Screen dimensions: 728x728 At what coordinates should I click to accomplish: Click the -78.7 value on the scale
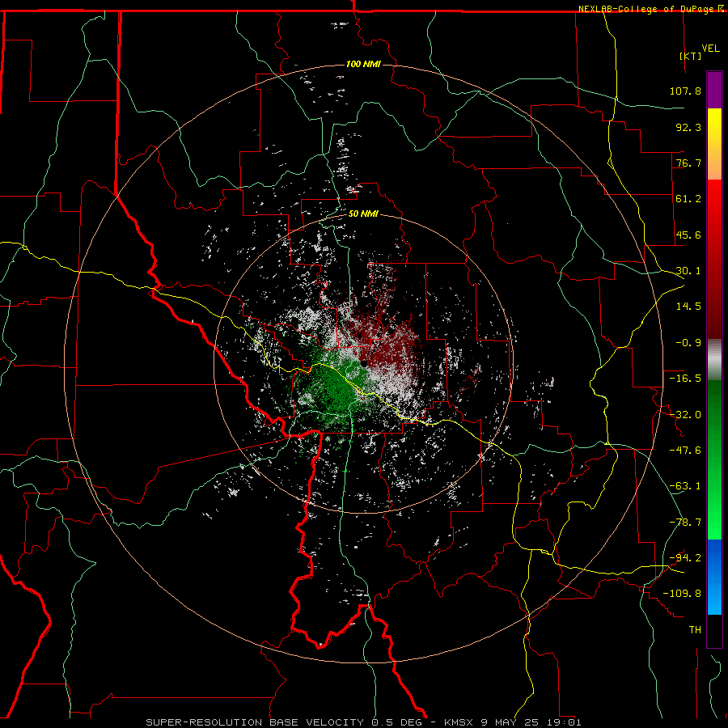[685, 522]
